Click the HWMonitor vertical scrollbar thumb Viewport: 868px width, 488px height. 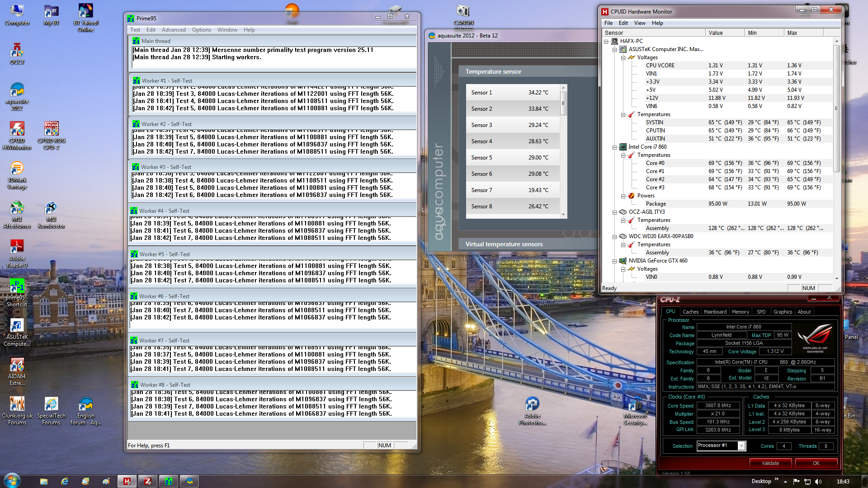click(836, 108)
